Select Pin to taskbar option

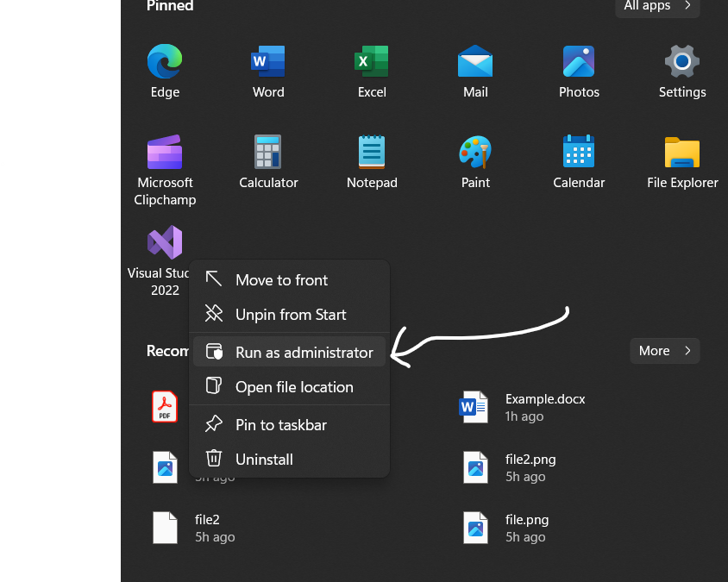pyautogui.click(x=289, y=425)
